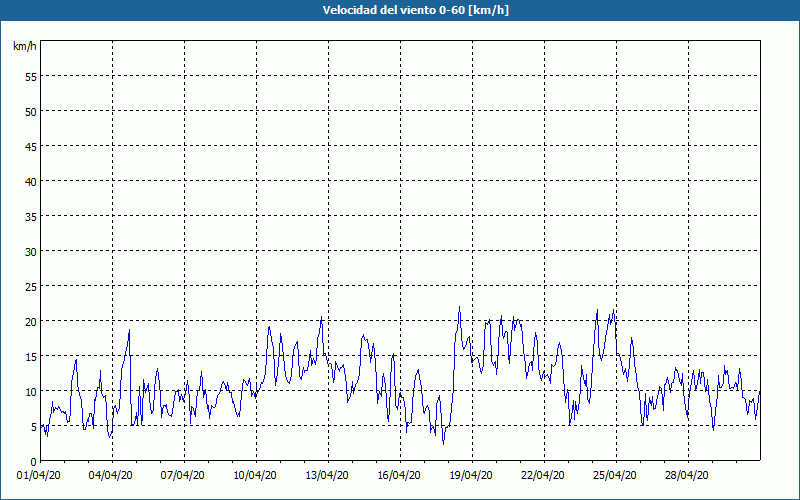Click the y-axis value 15
The width and height of the screenshot is (800, 500).
pyautogui.click(x=31, y=357)
